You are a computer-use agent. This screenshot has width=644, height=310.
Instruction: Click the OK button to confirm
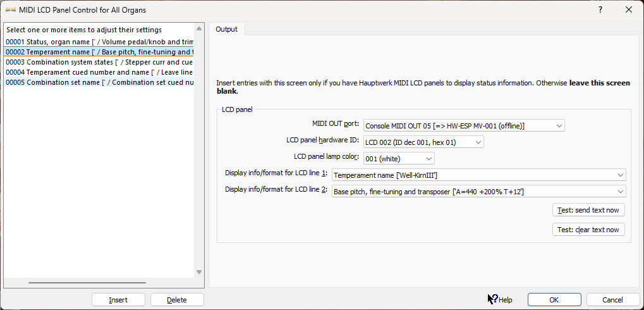tap(554, 300)
